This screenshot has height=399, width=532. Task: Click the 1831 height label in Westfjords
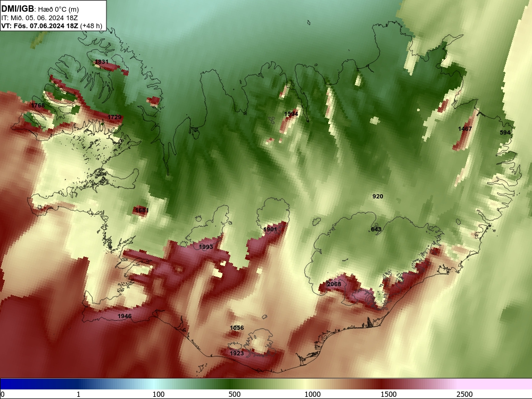(102, 62)
